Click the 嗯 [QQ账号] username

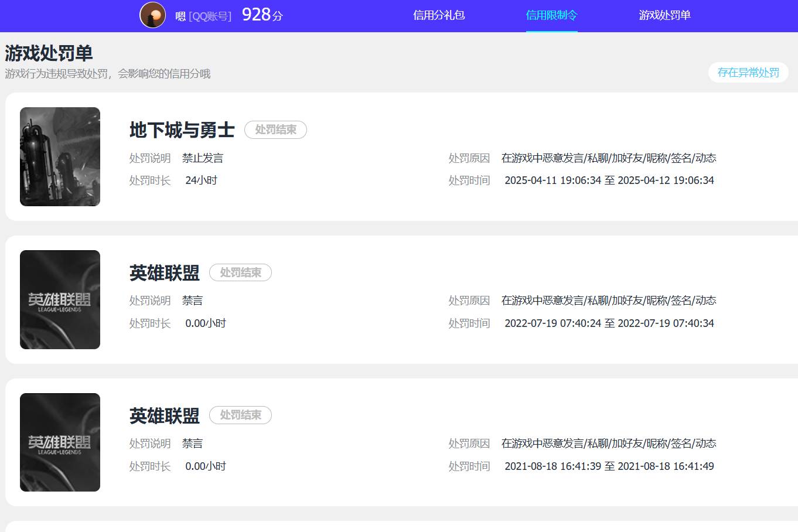click(x=203, y=16)
